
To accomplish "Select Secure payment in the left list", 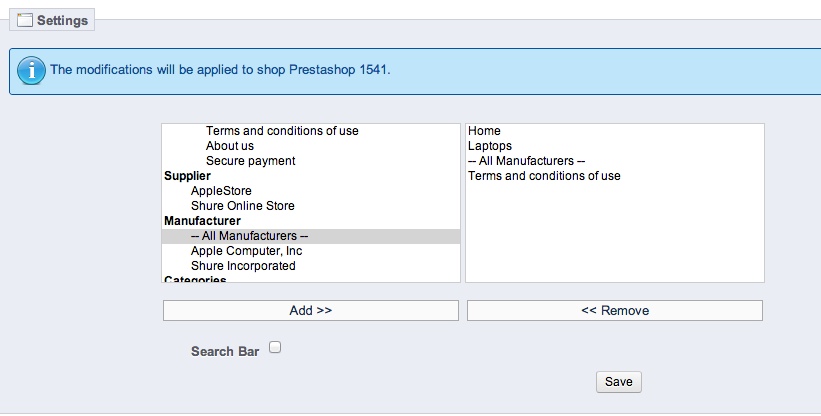I will click(250, 161).
